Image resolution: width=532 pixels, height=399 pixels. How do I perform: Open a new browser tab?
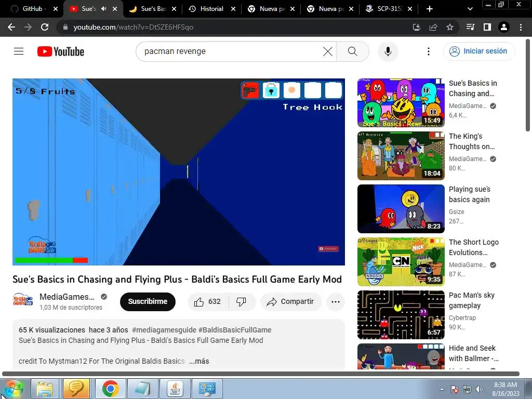(x=430, y=9)
